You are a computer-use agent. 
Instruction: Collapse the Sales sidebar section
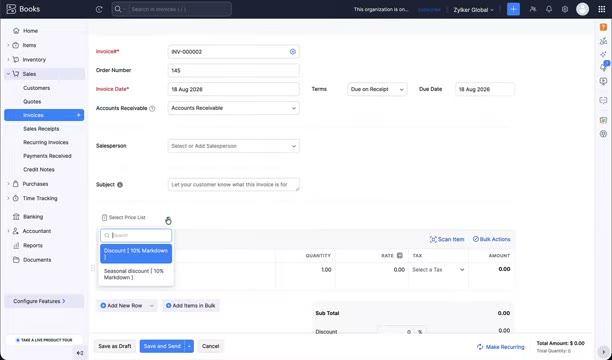[8, 74]
